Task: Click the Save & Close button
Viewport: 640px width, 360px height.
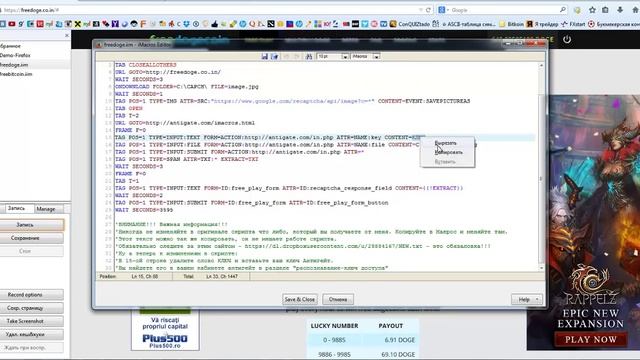Action: [300, 299]
